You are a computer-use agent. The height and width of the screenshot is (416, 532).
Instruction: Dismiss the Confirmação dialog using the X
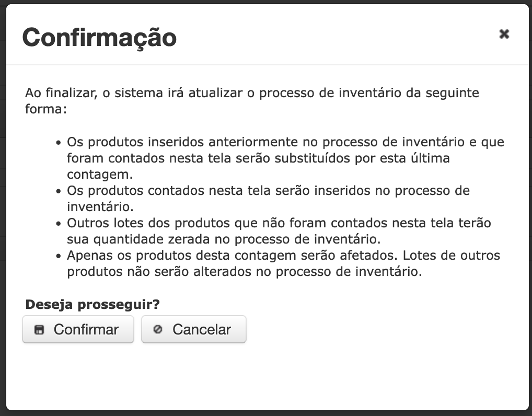(x=504, y=34)
